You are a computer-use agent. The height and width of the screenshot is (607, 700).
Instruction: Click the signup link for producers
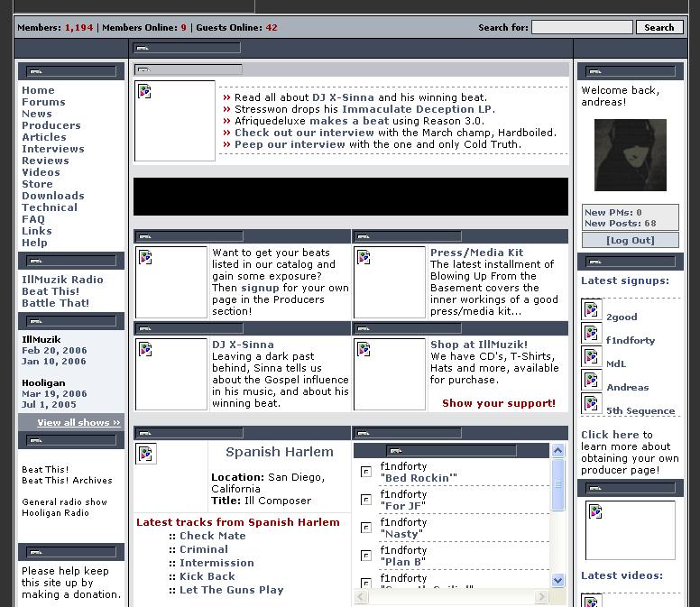(260, 288)
